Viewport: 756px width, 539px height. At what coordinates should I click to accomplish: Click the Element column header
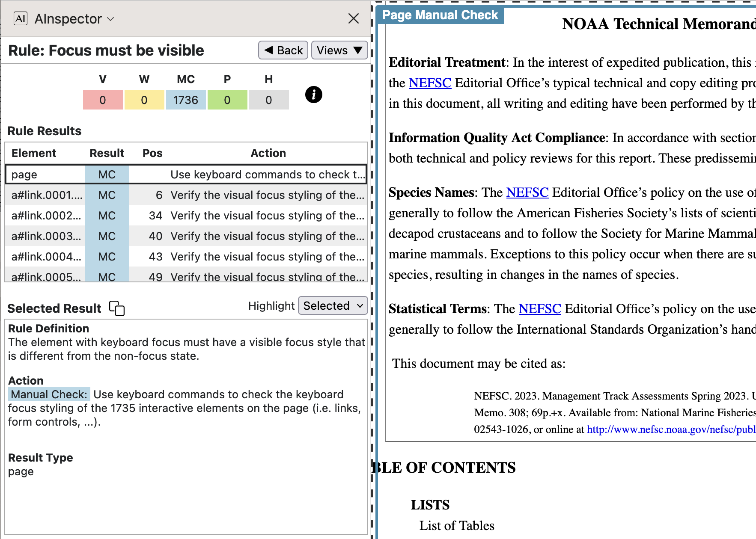click(x=34, y=153)
